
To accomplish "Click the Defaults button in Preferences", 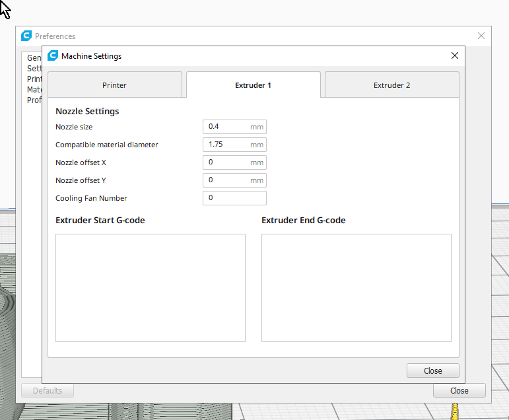I will [48, 390].
